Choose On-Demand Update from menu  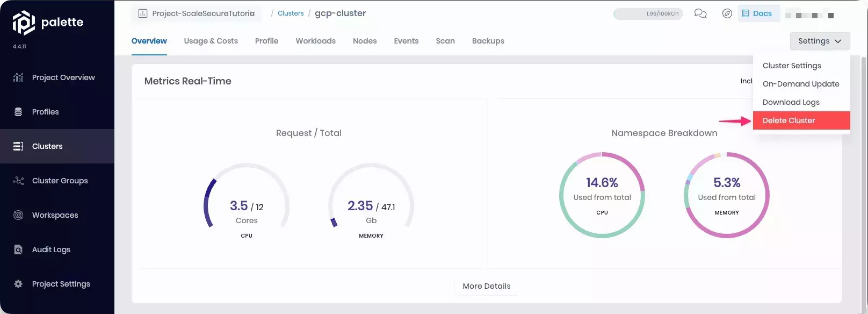[801, 84]
